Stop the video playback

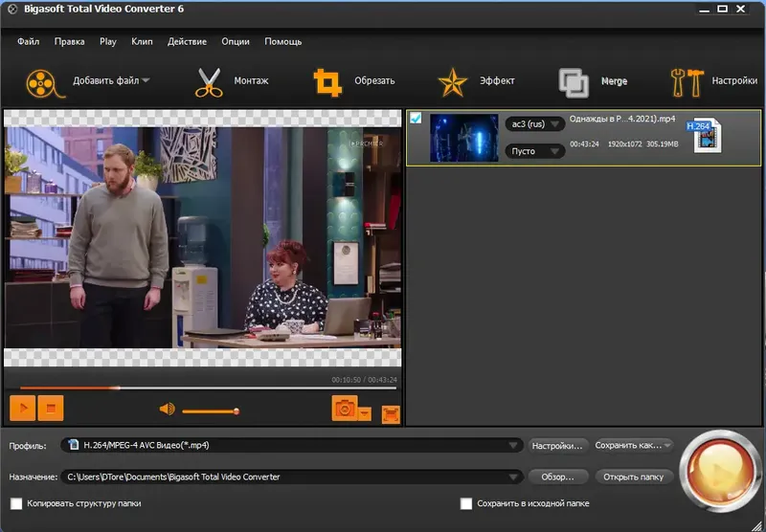click(51, 408)
